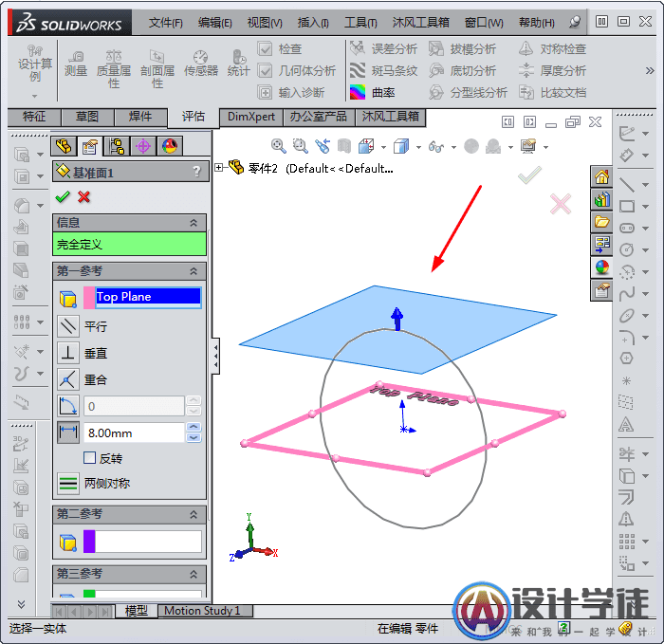Viewport: 664px width, 644px height.
Task: Cancel via viewport confirmation X
Action: tap(561, 204)
